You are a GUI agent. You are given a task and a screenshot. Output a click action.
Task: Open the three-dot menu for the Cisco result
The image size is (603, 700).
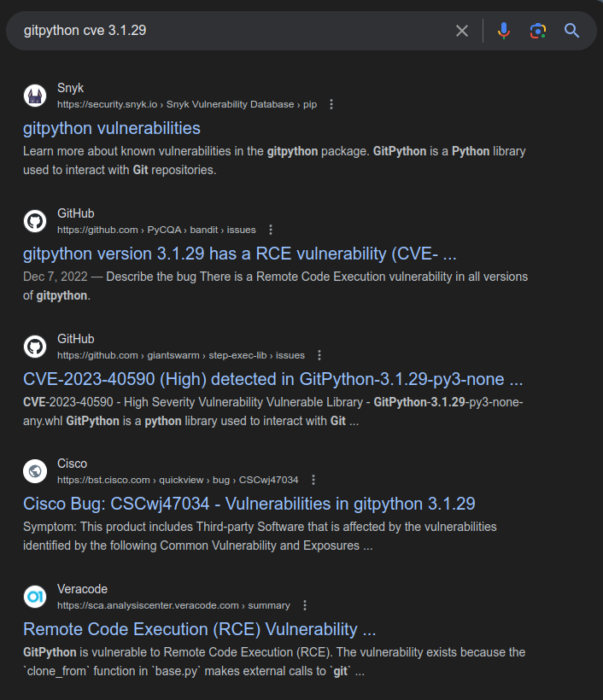click(313, 480)
